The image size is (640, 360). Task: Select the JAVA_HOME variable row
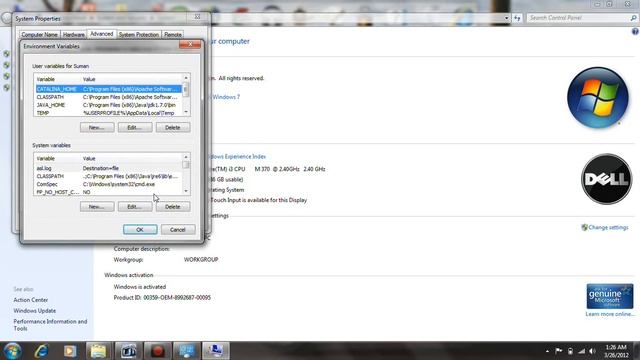(x=108, y=105)
